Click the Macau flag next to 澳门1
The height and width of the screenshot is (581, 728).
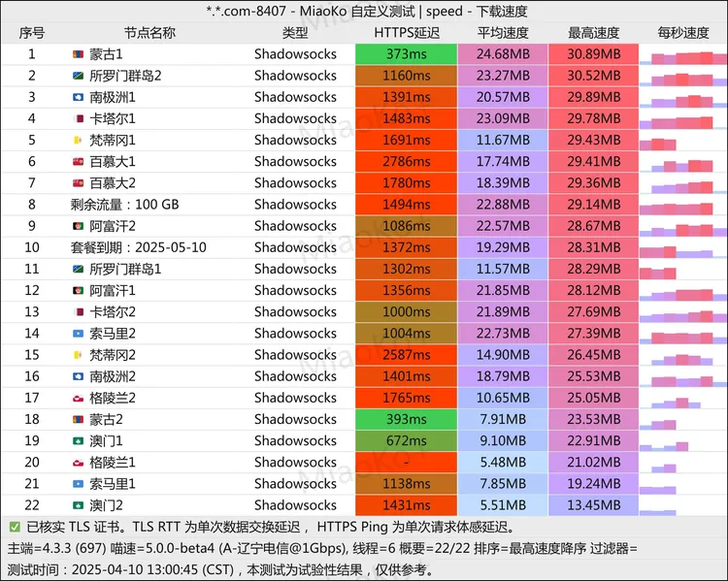(79, 440)
